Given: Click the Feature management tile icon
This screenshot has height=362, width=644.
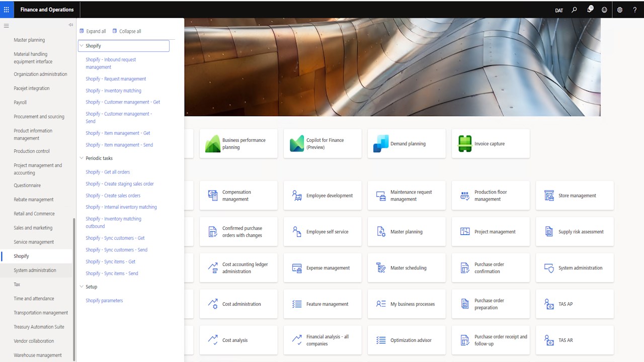Looking at the screenshot, I should point(297,304).
